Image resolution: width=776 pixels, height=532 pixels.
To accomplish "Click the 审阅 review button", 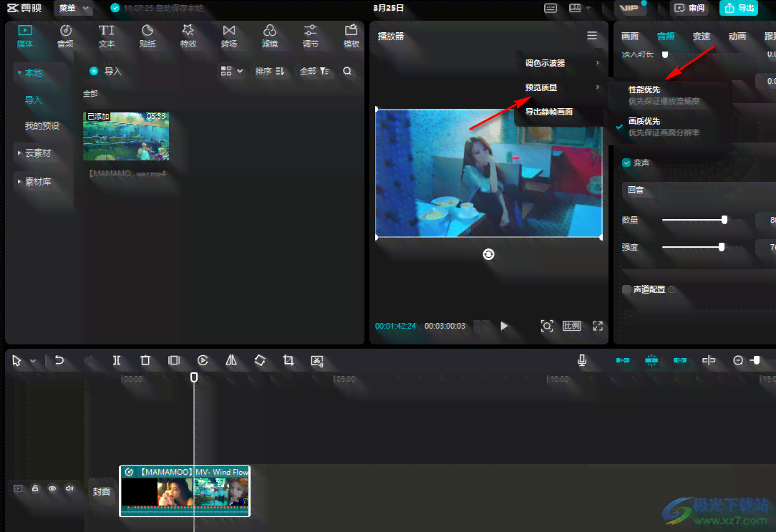I will tap(689, 8).
